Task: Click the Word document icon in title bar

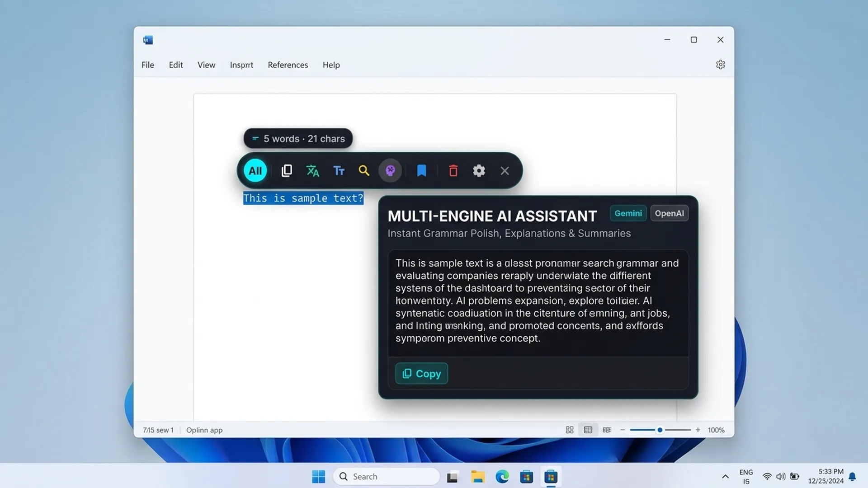Action: click(148, 40)
